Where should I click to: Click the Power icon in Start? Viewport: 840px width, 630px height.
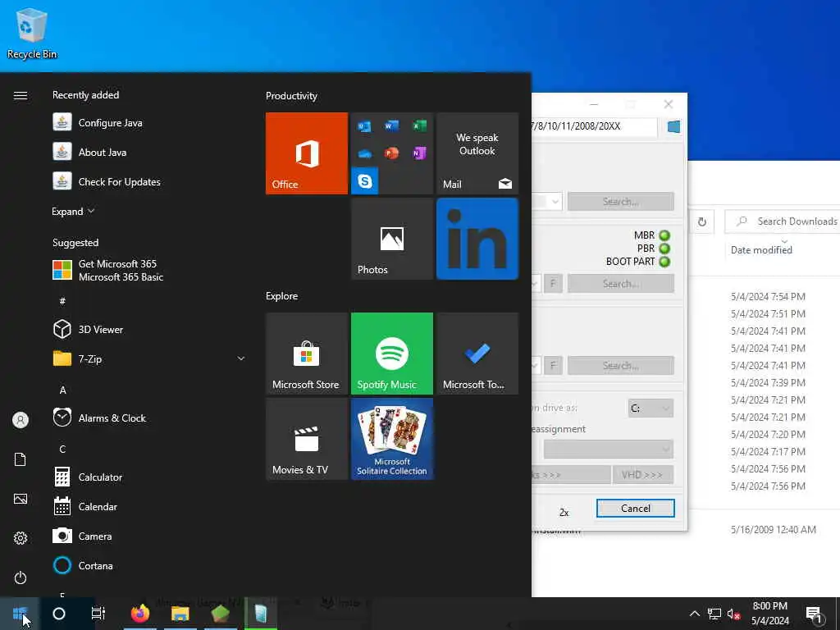pyautogui.click(x=21, y=577)
